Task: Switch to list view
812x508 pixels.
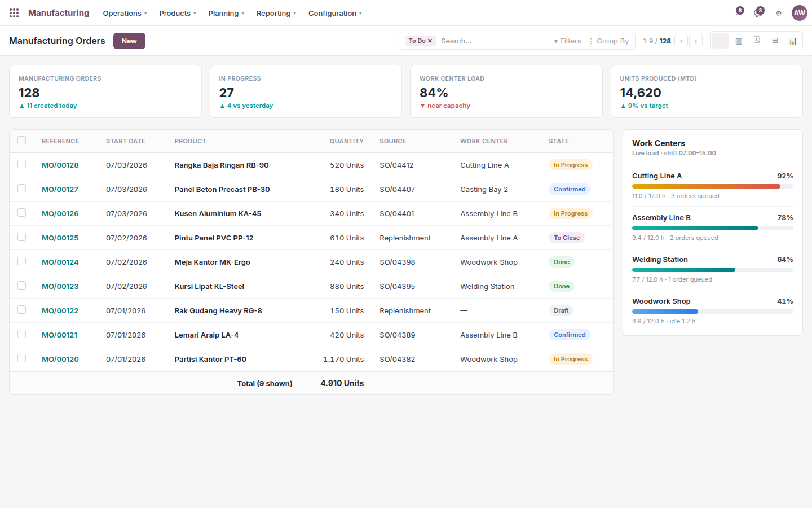Action: [720, 41]
